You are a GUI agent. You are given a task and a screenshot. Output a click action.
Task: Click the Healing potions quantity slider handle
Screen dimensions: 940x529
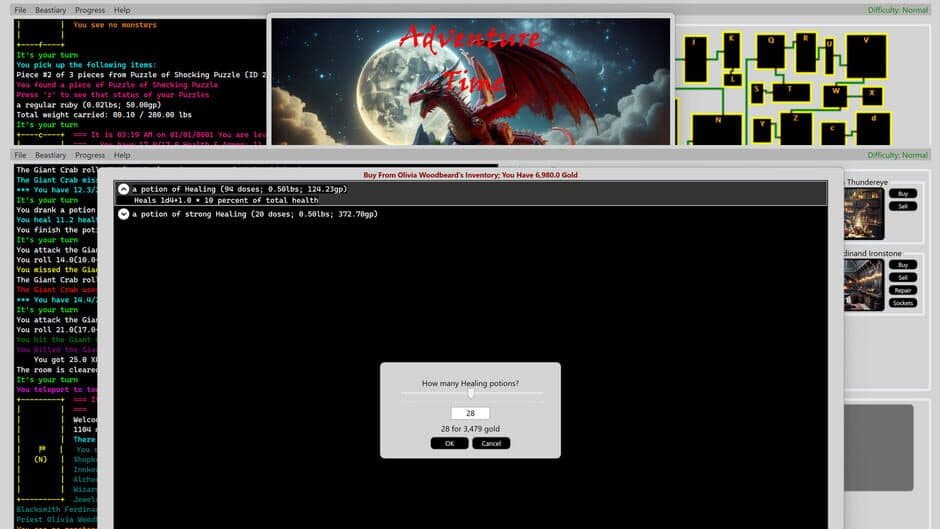[x=471, y=393]
